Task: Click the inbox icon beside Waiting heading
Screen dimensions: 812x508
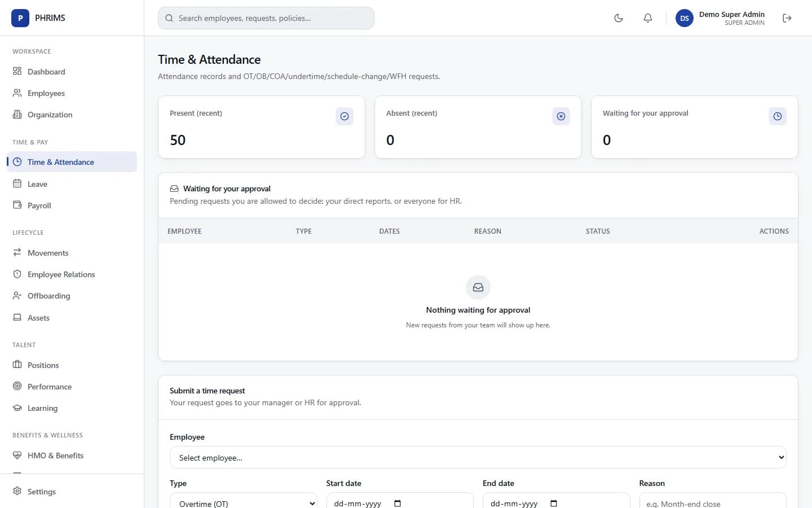Action: 174,189
